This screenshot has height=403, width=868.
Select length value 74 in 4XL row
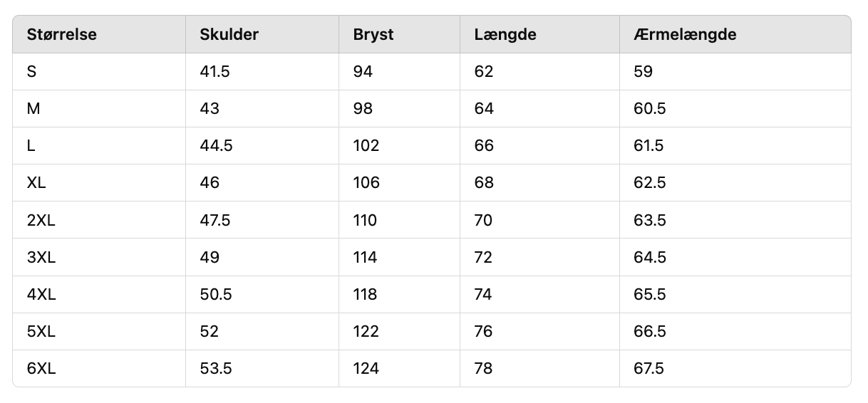coord(483,294)
